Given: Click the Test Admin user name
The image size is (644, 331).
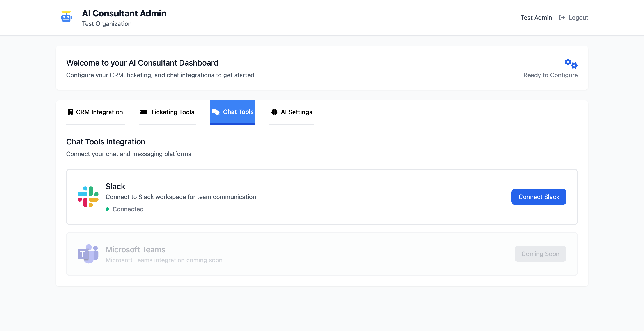Looking at the screenshot, I should pos(536,18).
